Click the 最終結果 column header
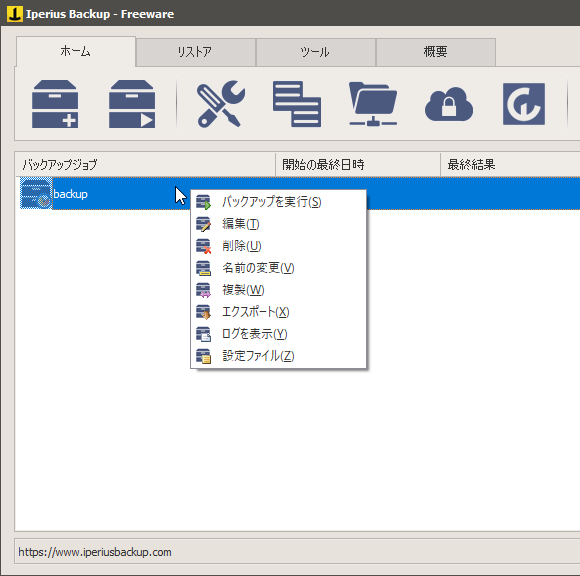 [510, 164]
